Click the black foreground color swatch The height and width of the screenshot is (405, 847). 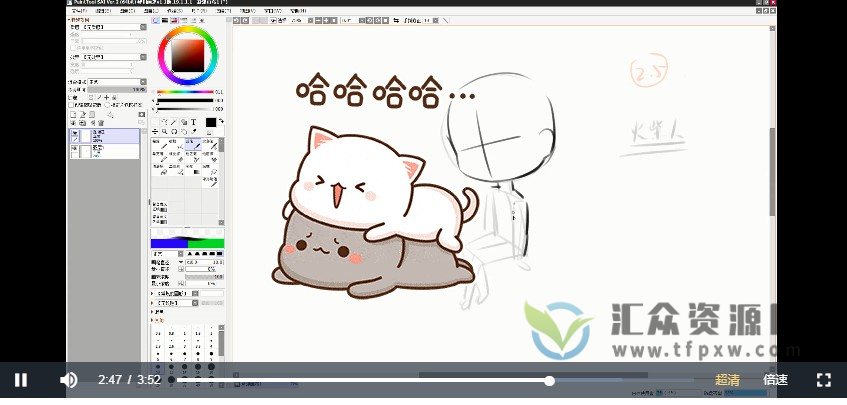[x=211, y=123]
